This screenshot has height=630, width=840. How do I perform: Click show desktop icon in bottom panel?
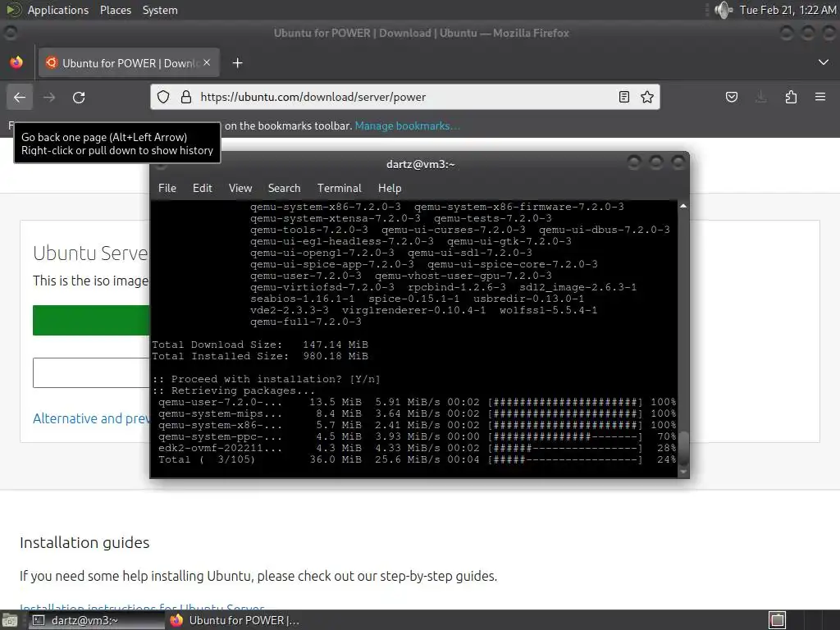point(10,621)
